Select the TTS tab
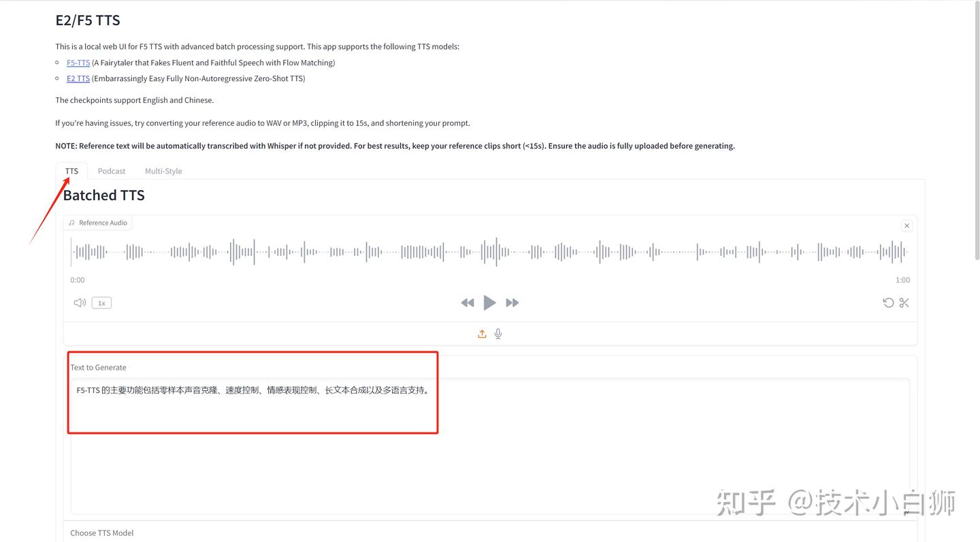Image resolution: width=980 pixels, height=542 pixels. click(71, 171)
